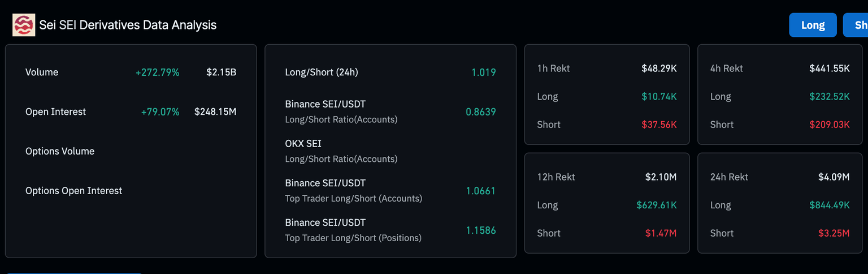Click the 24h Rekt heading

[729, 177]
